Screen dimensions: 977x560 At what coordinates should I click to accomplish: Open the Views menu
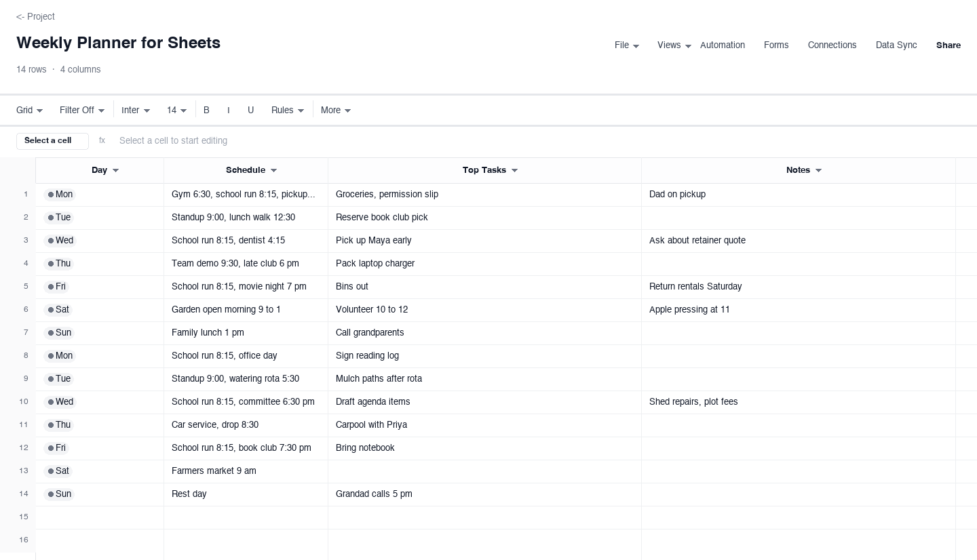click(x=674, y=45)
